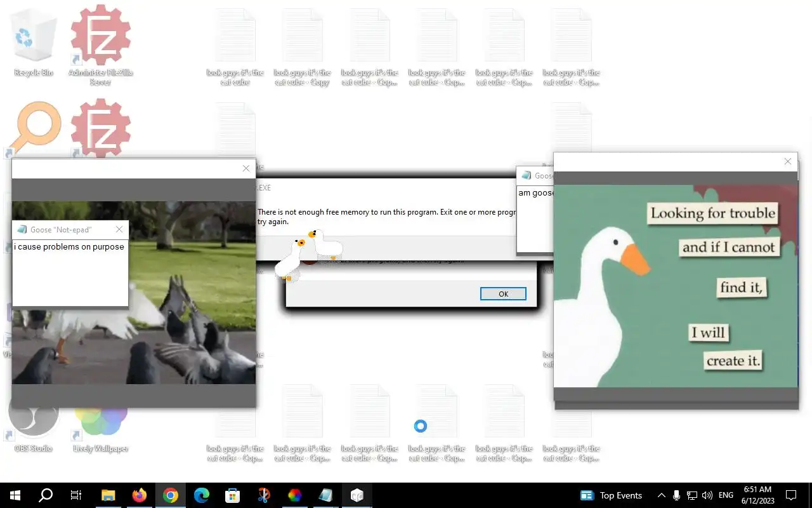Click the 'not enough free memory' error message
The height and width of the screenshot is (508, 812).
tap(386, 217)
